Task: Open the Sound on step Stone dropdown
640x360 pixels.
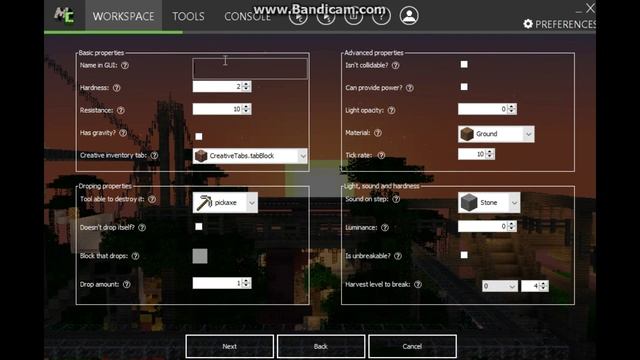Action: coord(489,202)
